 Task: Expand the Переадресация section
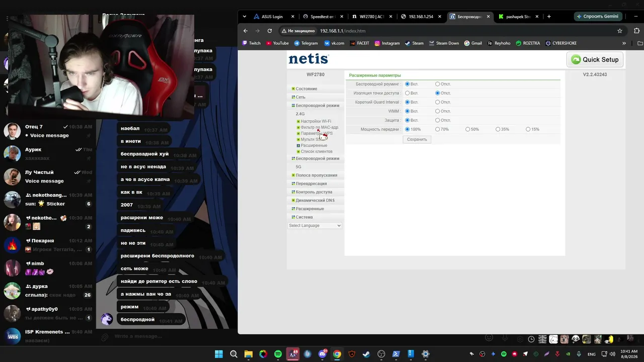311,184
